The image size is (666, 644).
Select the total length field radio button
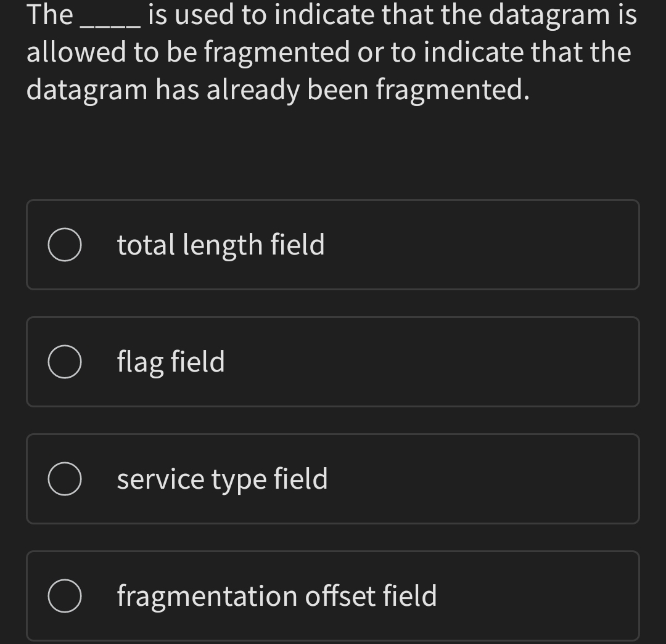point(65,245)
